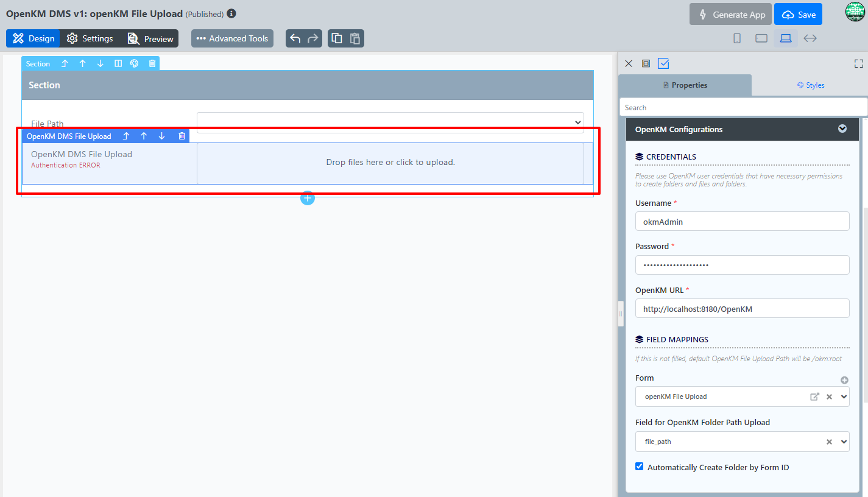This screenshot has width=868, height=497.
Task: Click the properties panel splitter handle
Action: [x=621, y=314]
